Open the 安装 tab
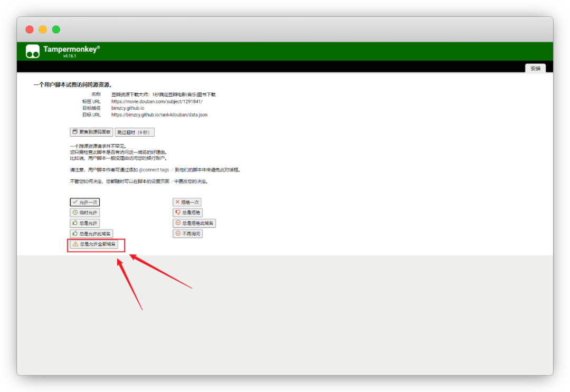This screenshot has height=392, width=570. click(x=535, y=68)
